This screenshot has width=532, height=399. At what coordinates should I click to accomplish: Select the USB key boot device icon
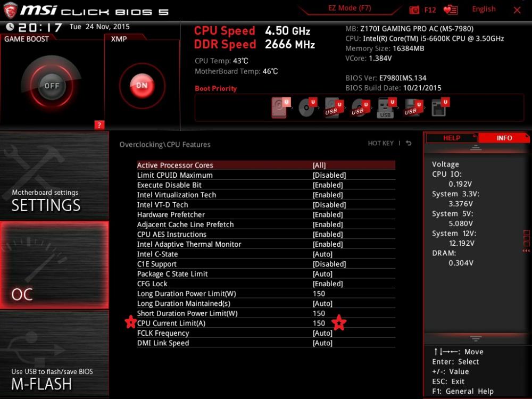coord(387,107)
